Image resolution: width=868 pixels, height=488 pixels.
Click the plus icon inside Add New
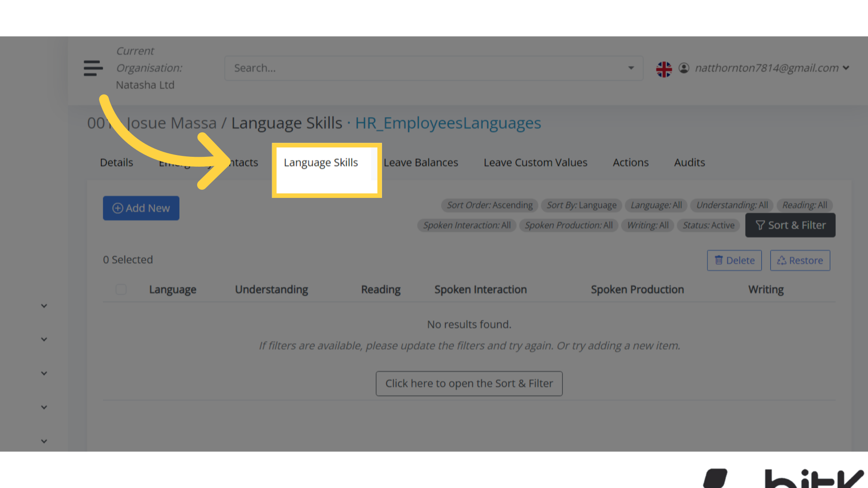[x=118, y=208]
